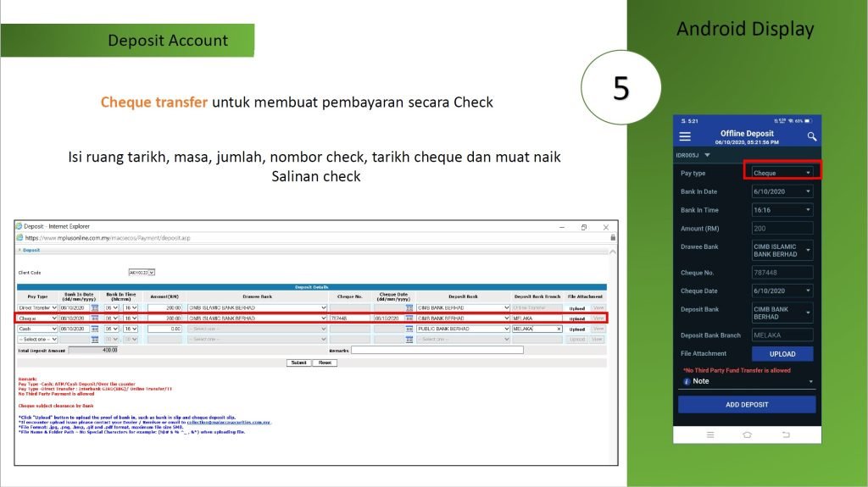This screenshot has height=487, width=868.
Task: Open Client Code dropdown
Action: [x=142, y=272]
